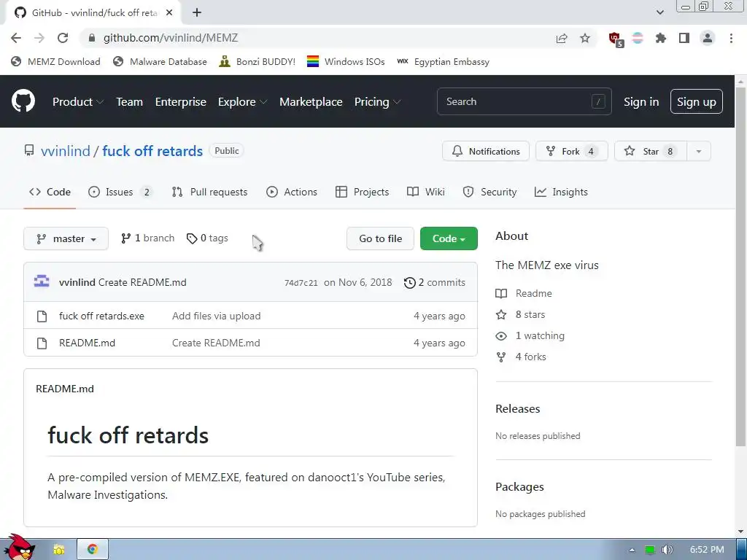Click the Enterprise header link
This screenshot has height=560, width=747.
click(x=181, y=102)
